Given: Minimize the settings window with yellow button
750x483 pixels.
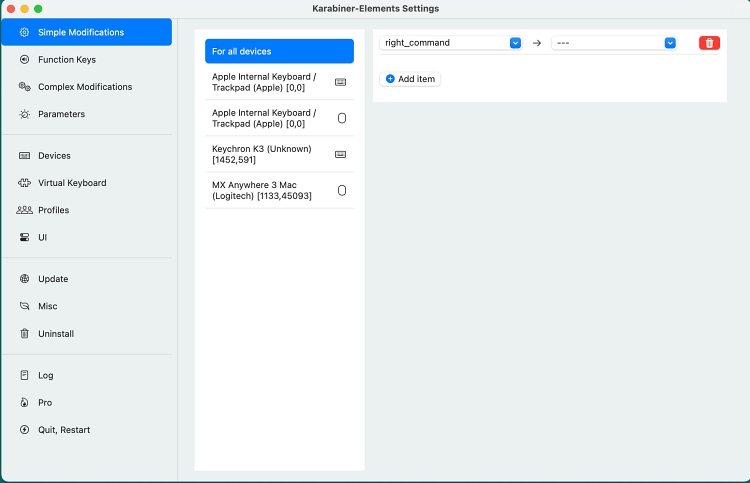Looking at the screenshot, I should (24, 9).
